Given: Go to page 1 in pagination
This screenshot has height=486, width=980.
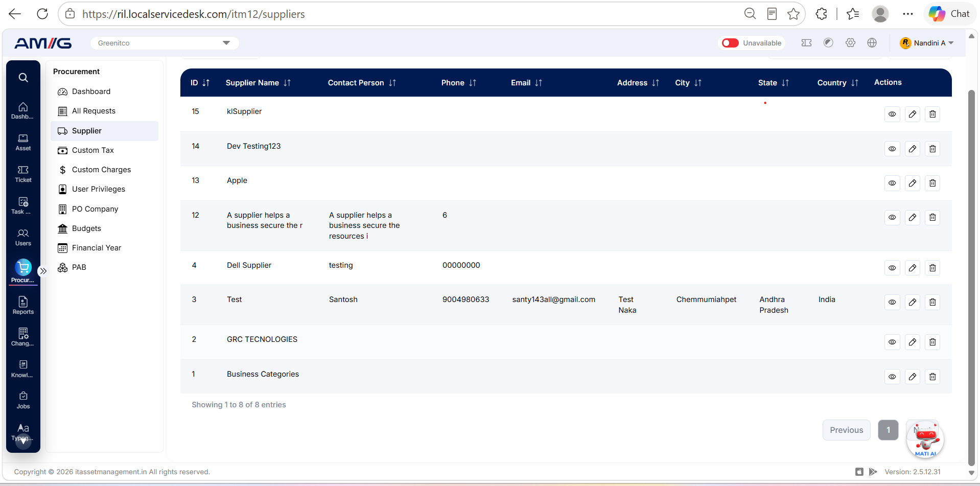Looking at the screenshot, I should tap(888, 430).
